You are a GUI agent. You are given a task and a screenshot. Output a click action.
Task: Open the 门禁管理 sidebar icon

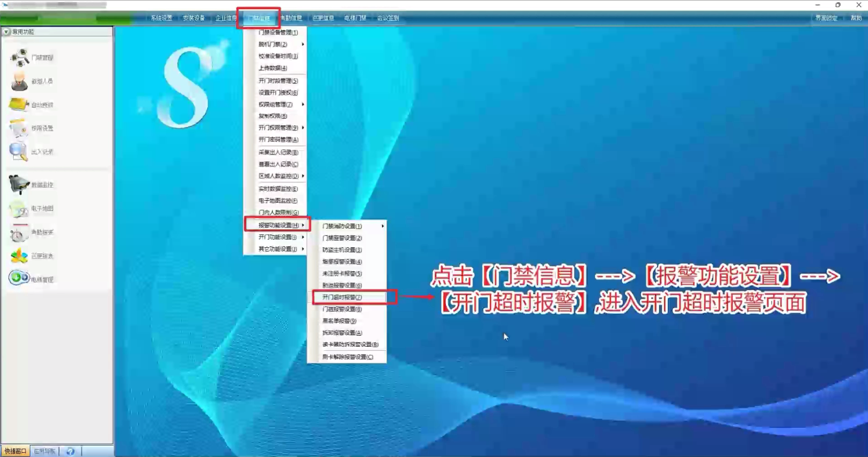point(20,57)
